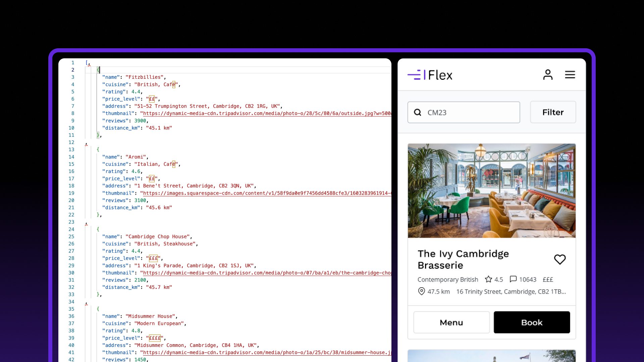This screenshot has height=362, width=644.
Task: Click the reviews speech bubble icon
Action: click(513, 279)
